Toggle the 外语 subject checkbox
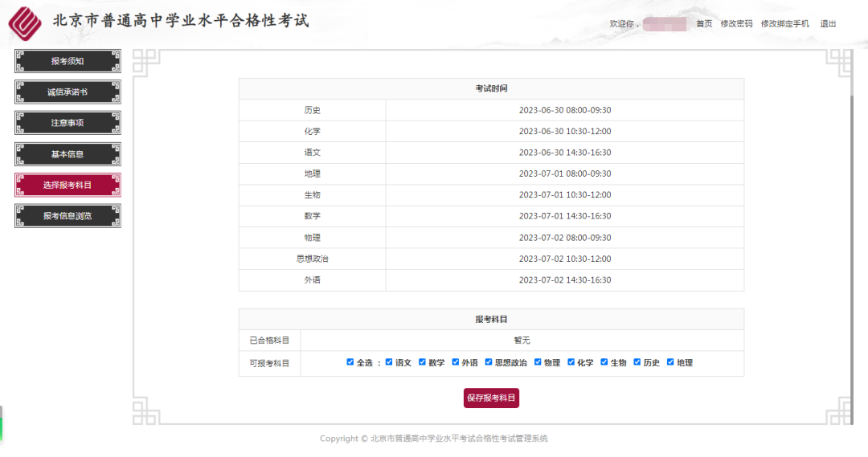This screenshot has height=457, width=868. [x=455, y=362]
